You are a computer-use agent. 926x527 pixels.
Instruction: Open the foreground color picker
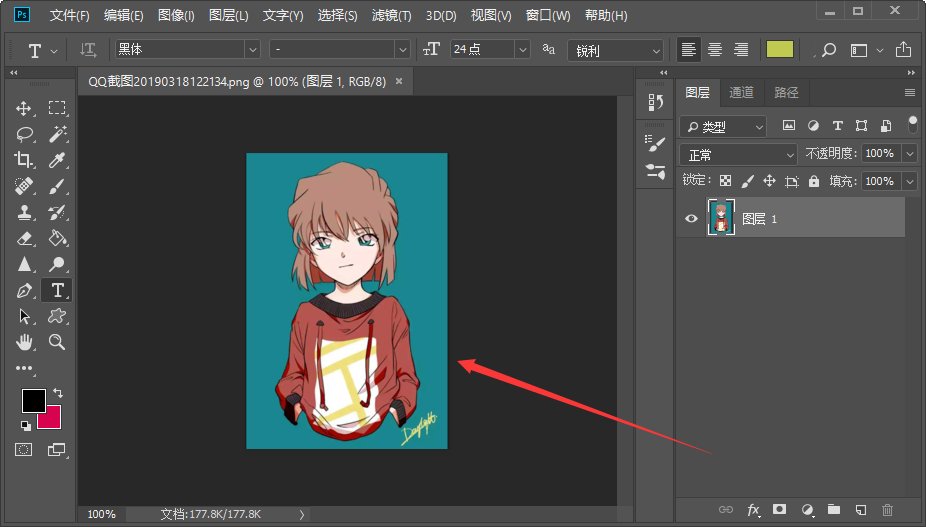34,401
